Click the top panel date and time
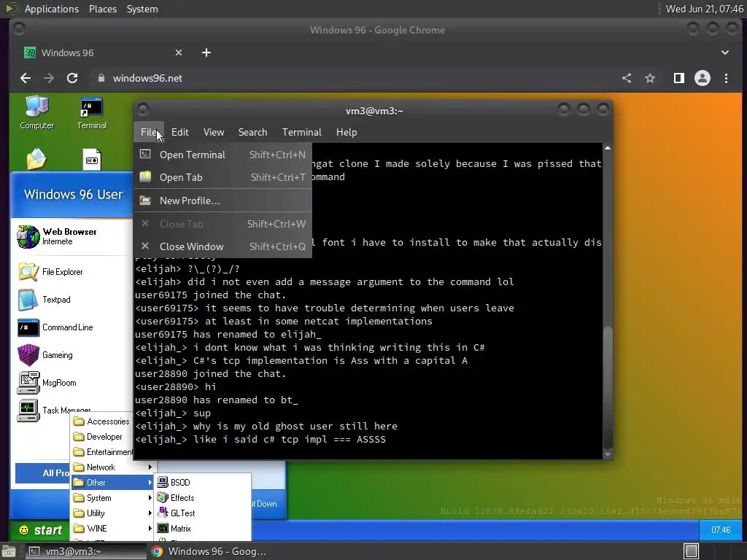The height and width of the screenshot is (560, 747). 704,9
